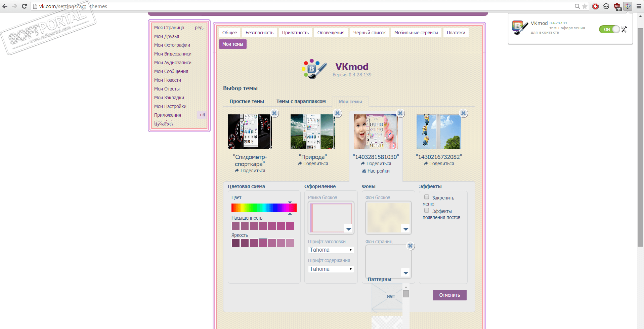
Task: Switch to the Платежи tab
Action: pyautogui.click(x=456, y=33)
